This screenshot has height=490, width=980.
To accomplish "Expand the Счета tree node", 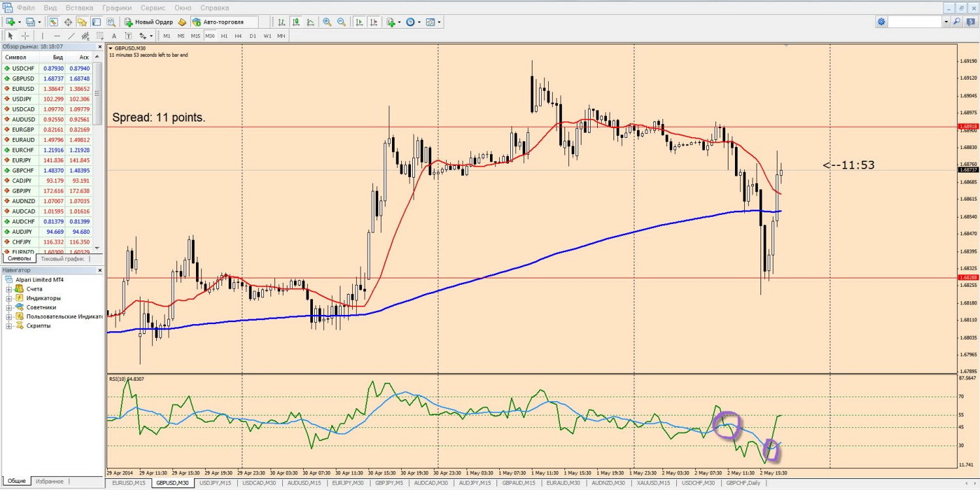I will pos(9,289).
